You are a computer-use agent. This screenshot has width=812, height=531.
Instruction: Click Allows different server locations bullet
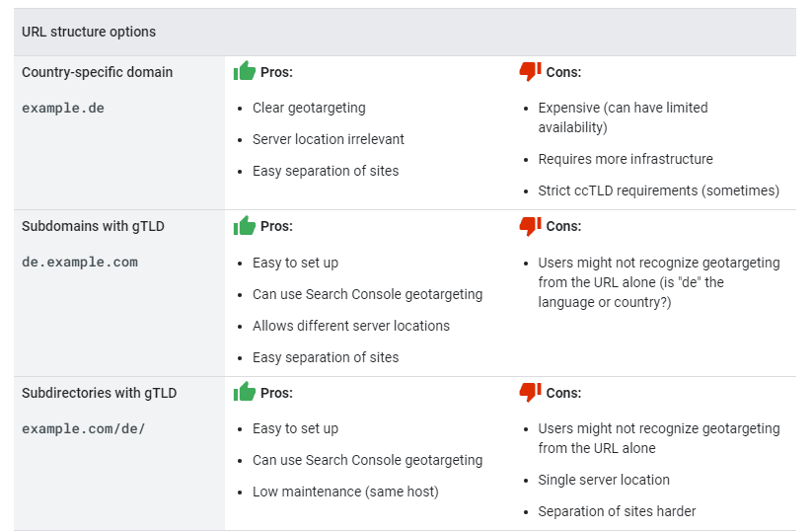point(351,326)
